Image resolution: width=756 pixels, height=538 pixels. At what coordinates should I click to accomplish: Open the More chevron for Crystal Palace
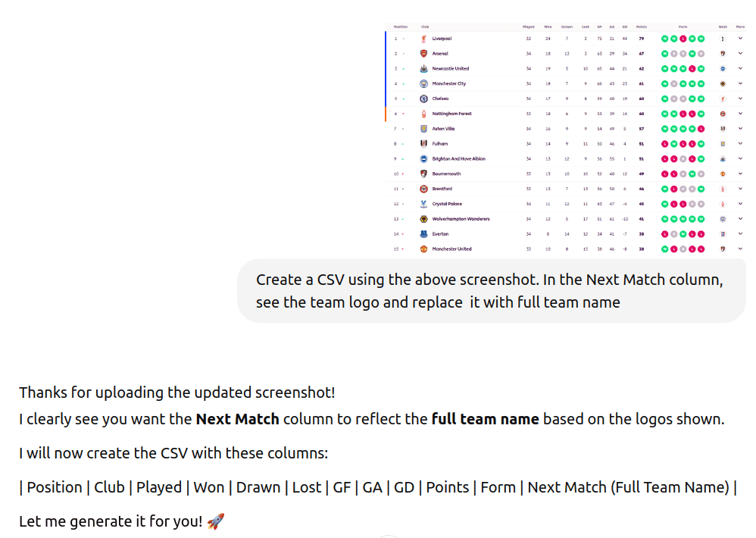740,204
